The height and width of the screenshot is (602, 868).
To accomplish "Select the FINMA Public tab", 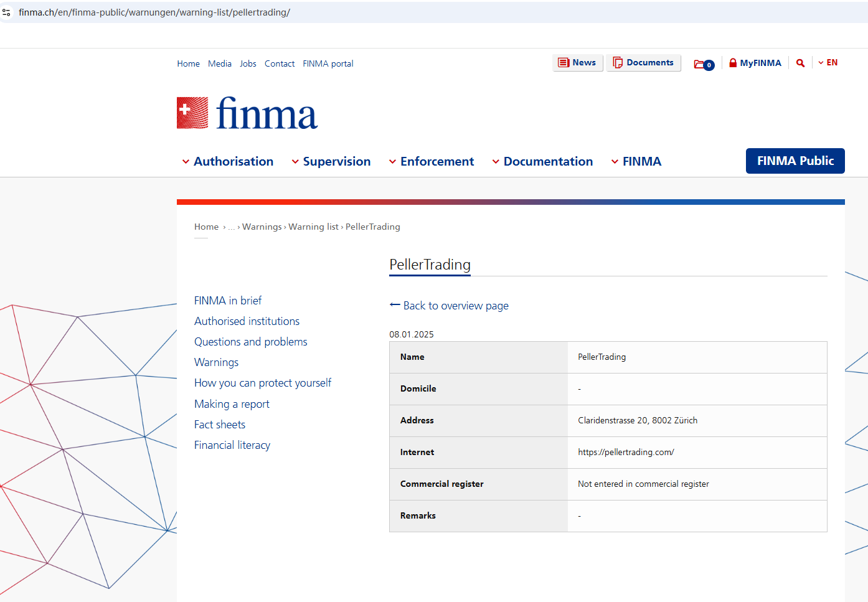I will (795, 161).
